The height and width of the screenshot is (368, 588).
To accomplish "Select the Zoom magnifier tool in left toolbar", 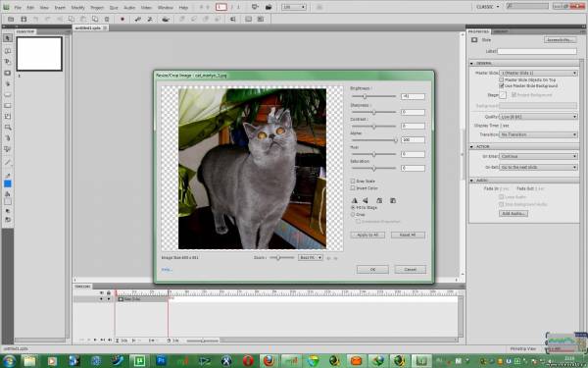I will [8, 128].
